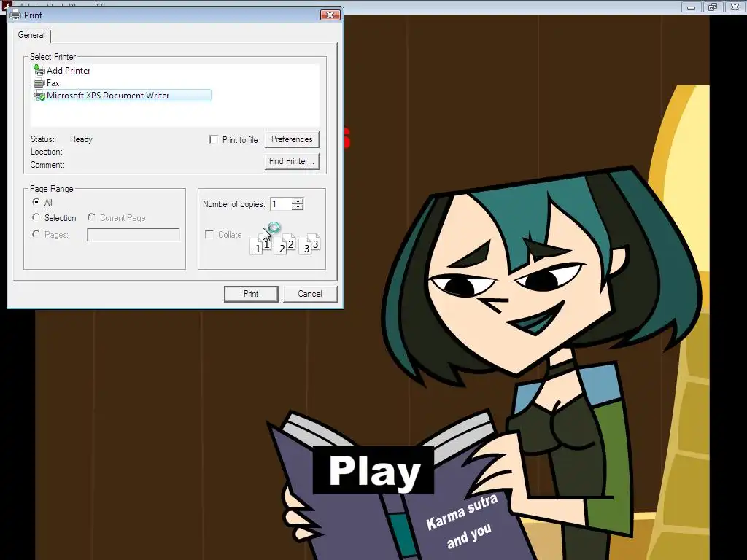Select the Add Printer icon

point(39,70)
